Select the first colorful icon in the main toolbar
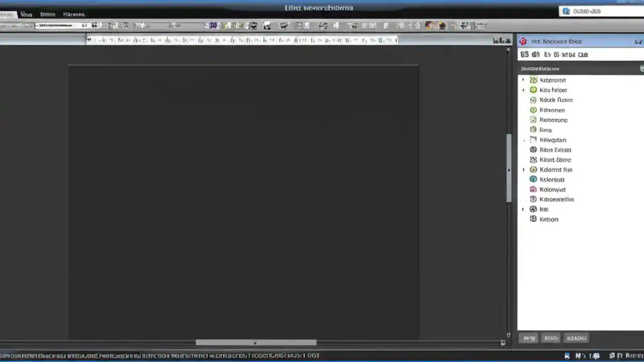This screenshot has height=362, width=644. point(211,25)
